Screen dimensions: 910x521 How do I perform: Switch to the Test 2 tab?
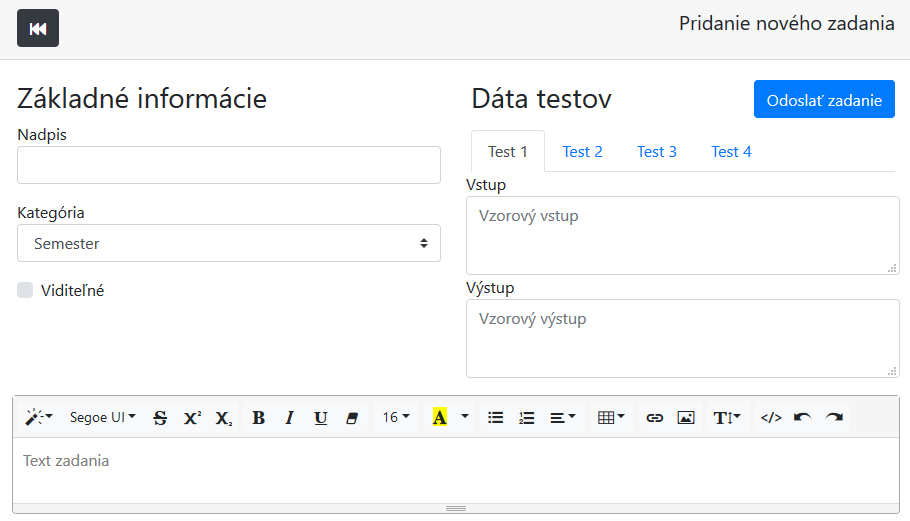pyautogui.click(x=582, y=151)
